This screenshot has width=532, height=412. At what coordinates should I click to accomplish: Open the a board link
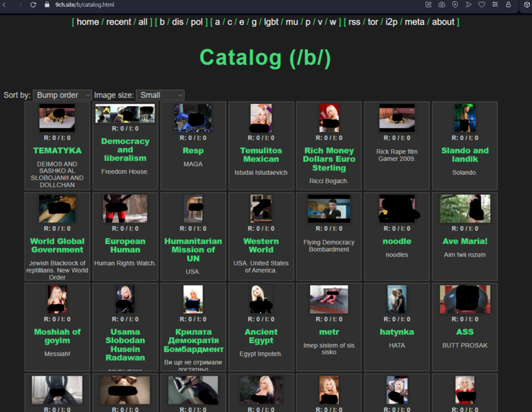[x=217, y=22]
